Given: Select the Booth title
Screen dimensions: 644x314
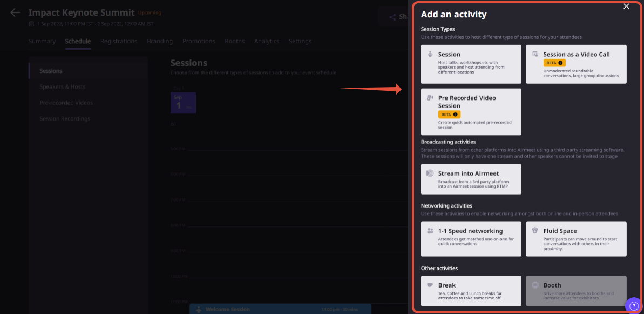Looking at the screenshot, I should pyautogui.click(x=552, y=285).
